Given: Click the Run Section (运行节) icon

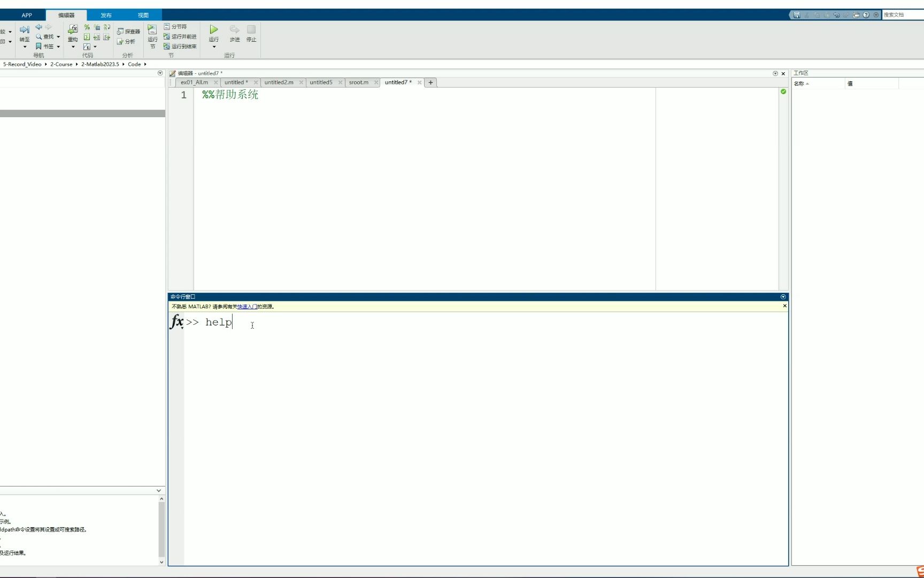Looking at the screenshot, I should point(152,30).
